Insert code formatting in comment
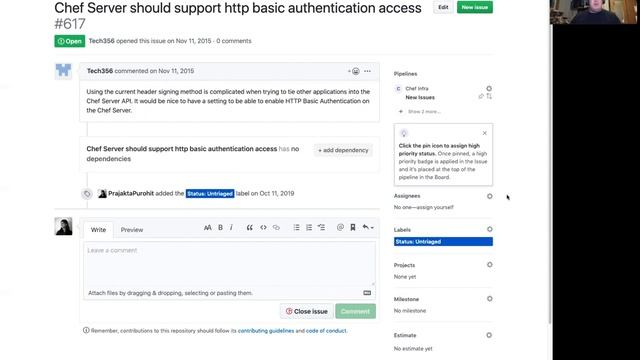The width and height of the screenshot is (640, 360). [263, 228]
